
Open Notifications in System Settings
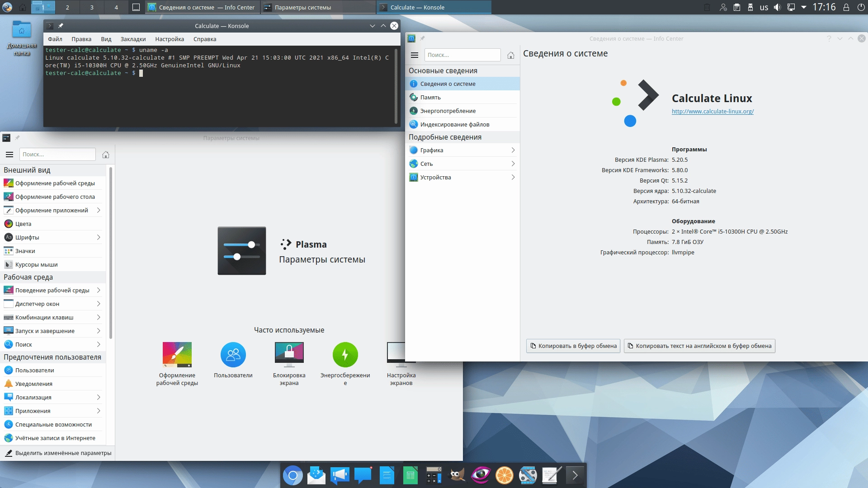click(53, 384)
